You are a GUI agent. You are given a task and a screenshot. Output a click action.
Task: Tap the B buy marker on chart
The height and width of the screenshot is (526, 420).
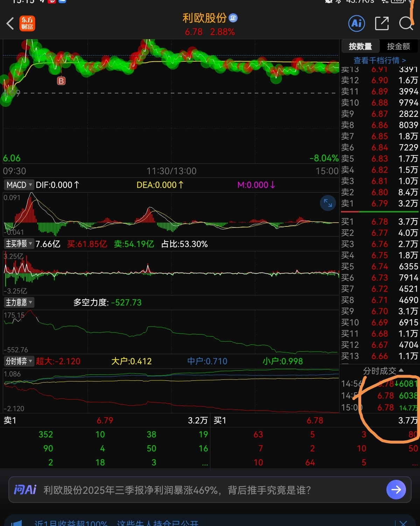(61, 81)
